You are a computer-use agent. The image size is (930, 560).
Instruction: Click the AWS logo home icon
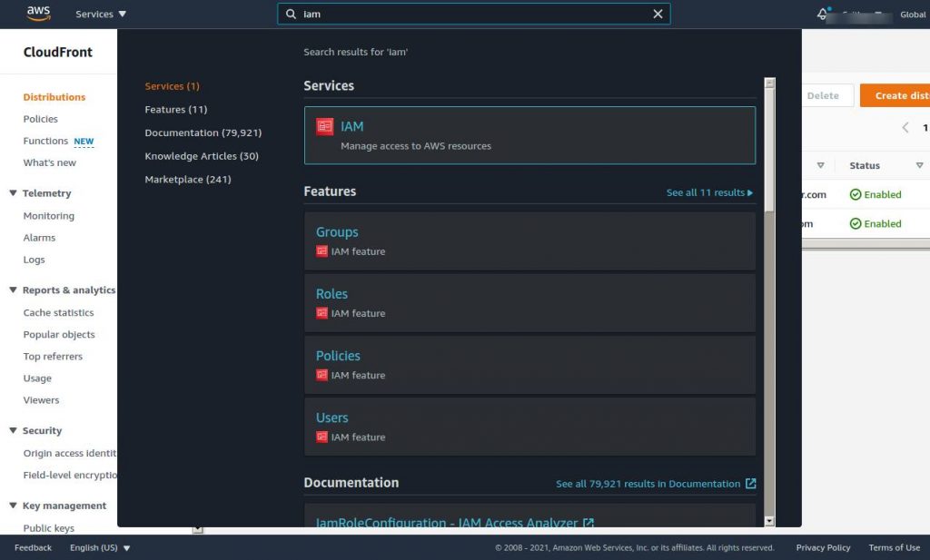38,14
